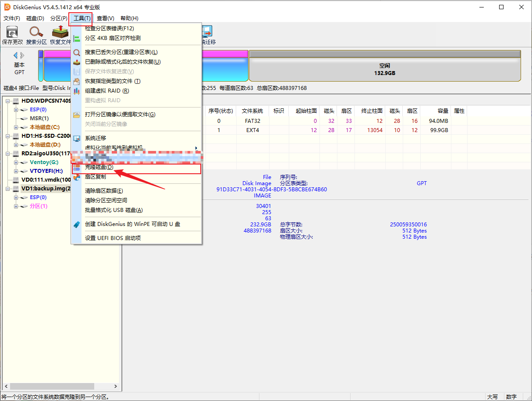Click the icon beside 恢复指定类型的文件
Image resolution: width=532 pixels, height=401 pixels.
coord(77,81)
